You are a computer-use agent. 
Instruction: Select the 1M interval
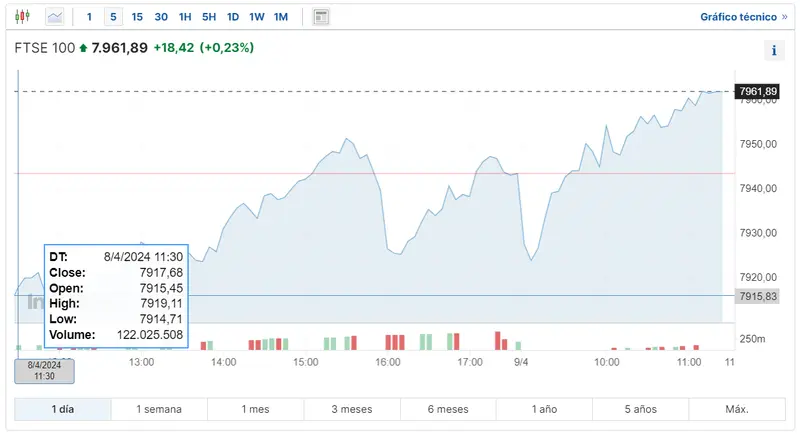pos(281,17)
